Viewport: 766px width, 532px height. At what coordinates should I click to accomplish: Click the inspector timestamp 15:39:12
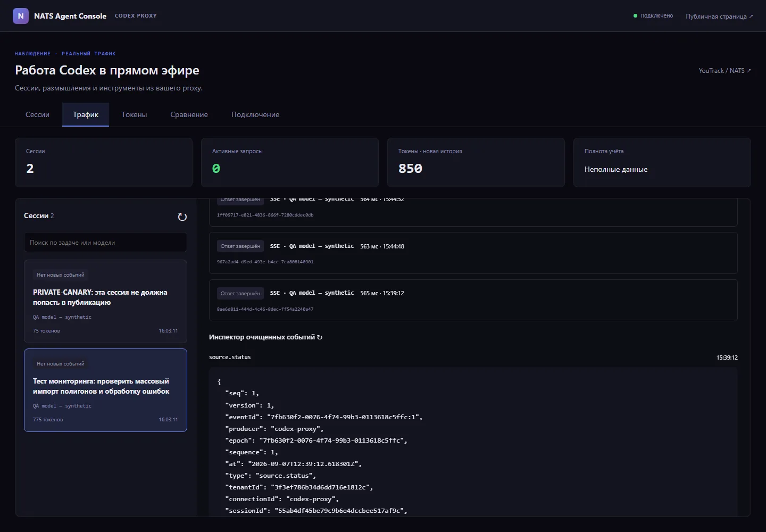click(x=727, y=358)
